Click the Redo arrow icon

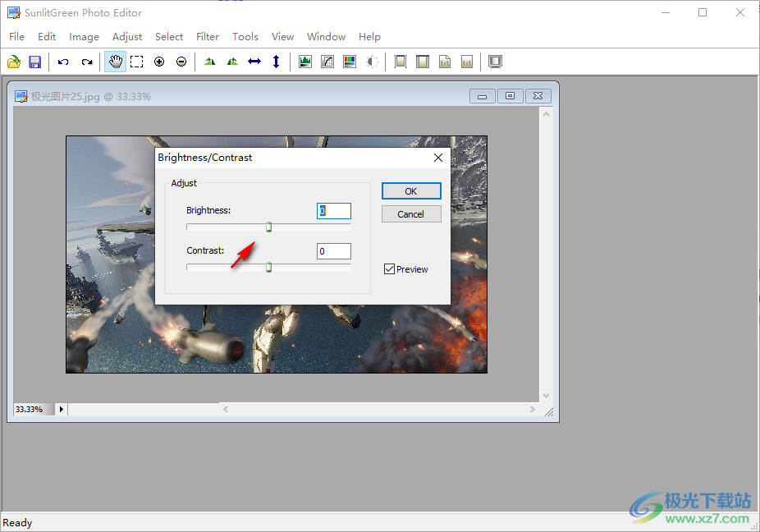click(x=87, y=62)
